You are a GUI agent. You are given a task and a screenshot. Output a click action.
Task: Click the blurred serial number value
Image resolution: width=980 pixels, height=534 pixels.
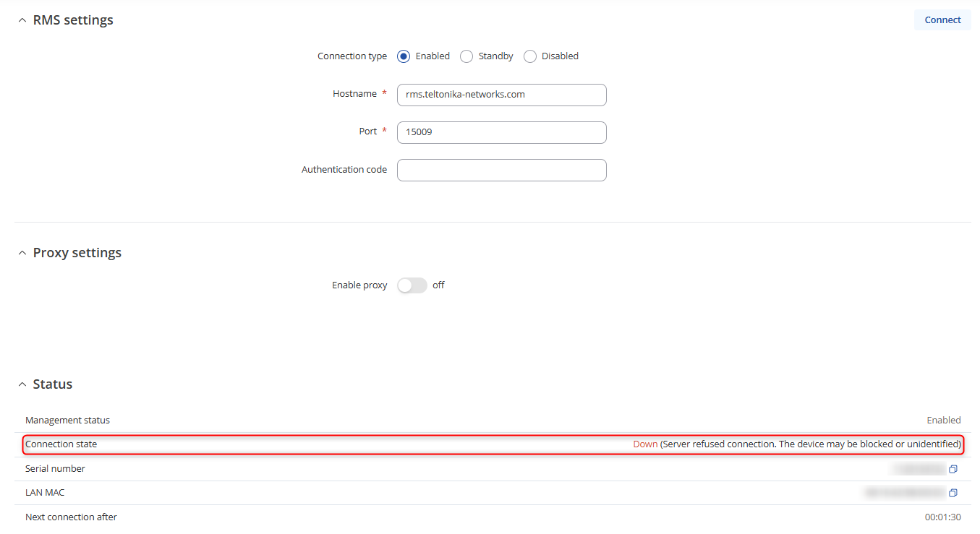[919, 469]
